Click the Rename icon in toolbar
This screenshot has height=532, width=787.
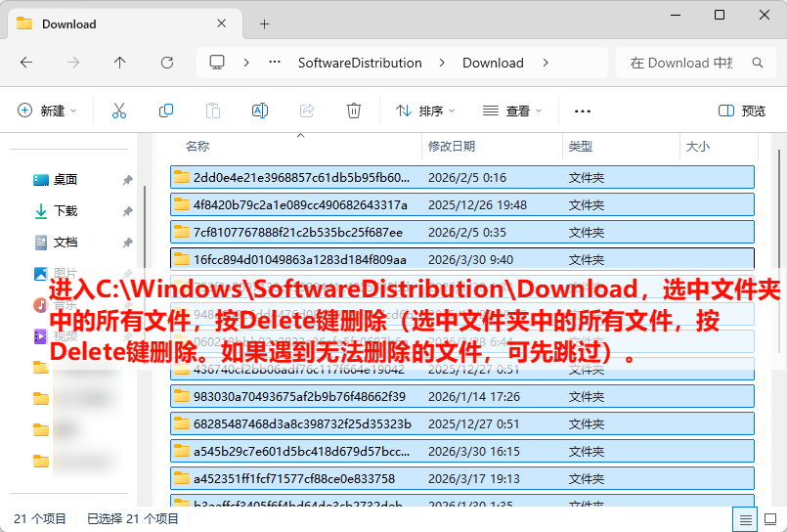pyautogui.click(x=259, y=111)
